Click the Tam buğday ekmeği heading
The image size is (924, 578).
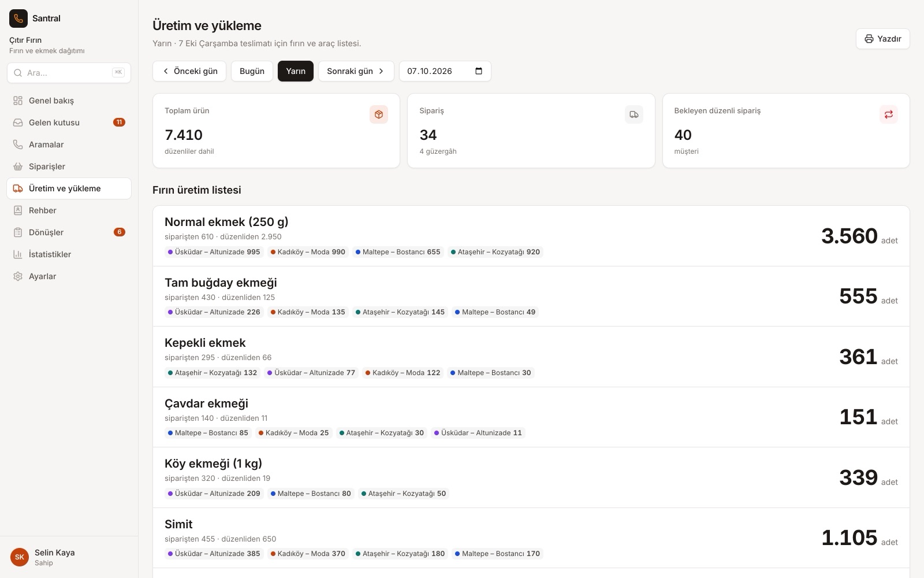[221, 283]
